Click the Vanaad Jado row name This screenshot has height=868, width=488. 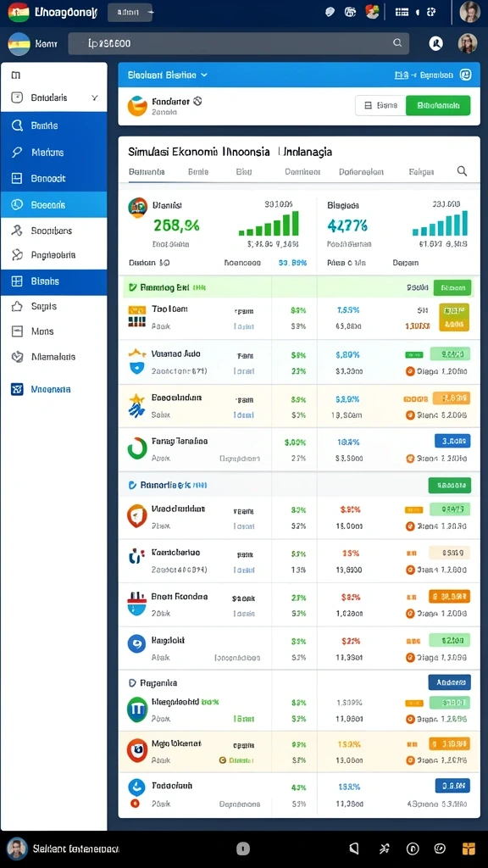(x=176, y=353)
